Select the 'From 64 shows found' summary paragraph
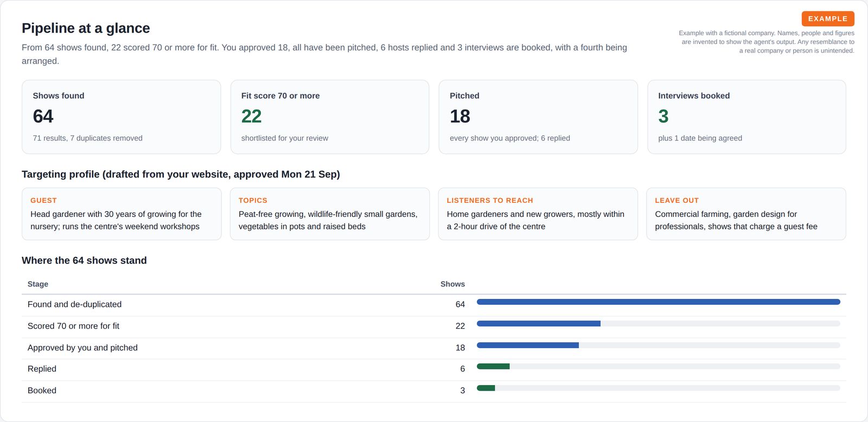The height and width of the screenshot is (422, 868). pyautogui.click(x=324, y=54)
